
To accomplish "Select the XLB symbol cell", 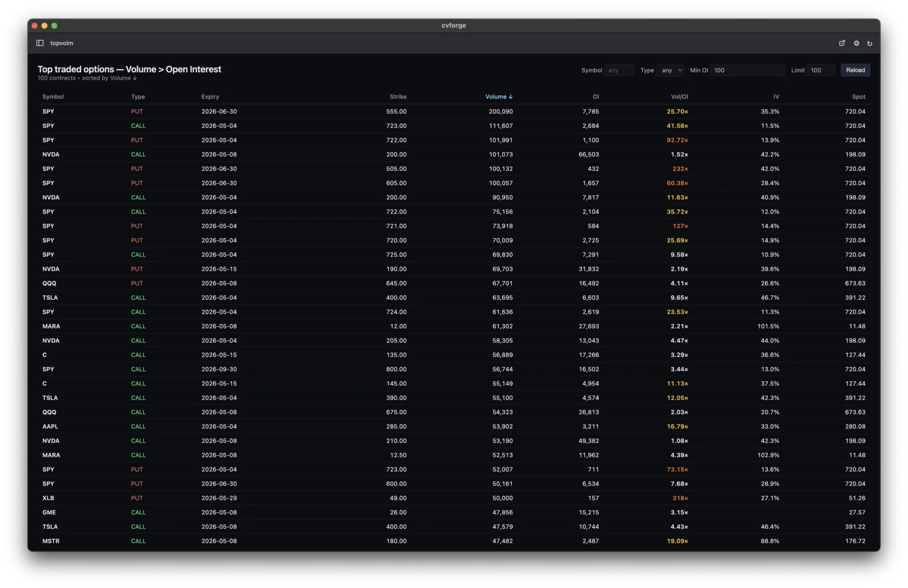I will click(48, 498).
